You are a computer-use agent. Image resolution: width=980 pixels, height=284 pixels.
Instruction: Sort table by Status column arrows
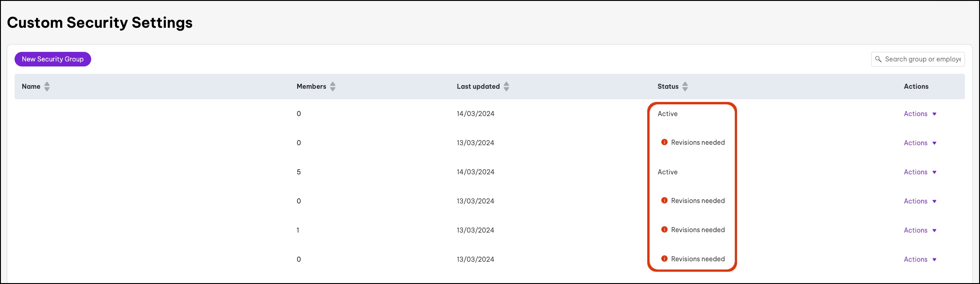685,86
